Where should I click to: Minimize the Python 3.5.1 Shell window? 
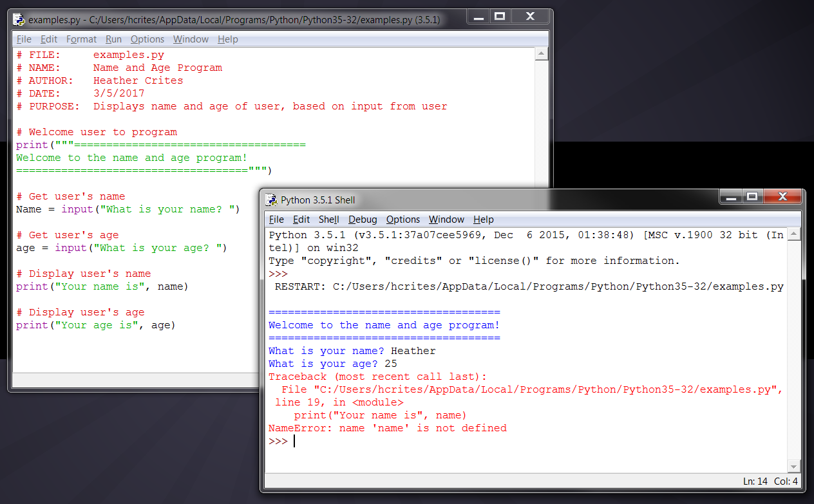(730, 196)
